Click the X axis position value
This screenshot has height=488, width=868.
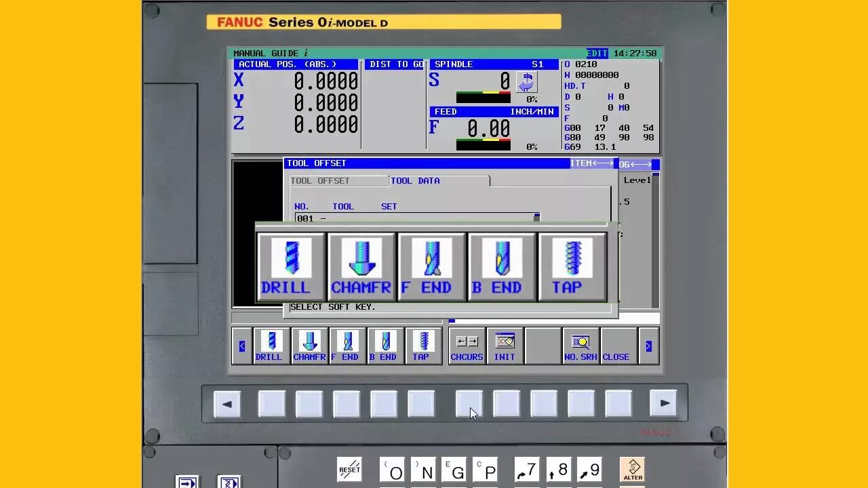[325, 81]
